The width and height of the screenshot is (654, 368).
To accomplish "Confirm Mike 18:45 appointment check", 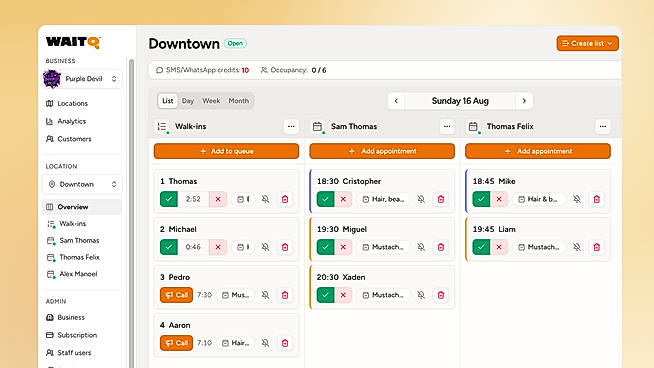I will pos(481,199).
